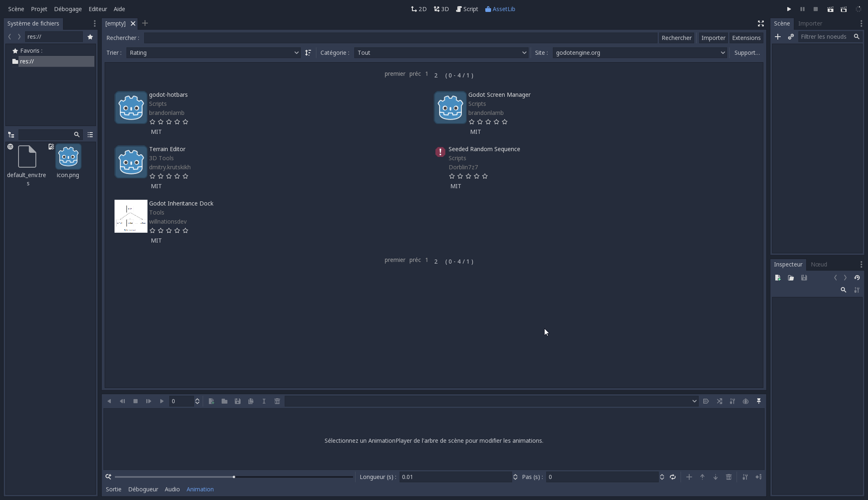Viewport: 868px width, 500px height.
Task: Open the Trier sort dropdown
Action: pyautogui.click(x=213, y=53)
